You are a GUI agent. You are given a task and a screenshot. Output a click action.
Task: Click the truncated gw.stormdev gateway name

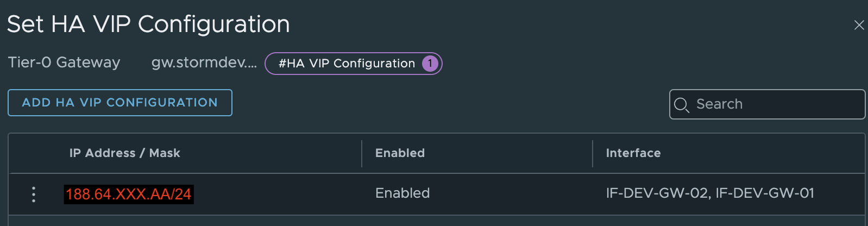(x=204, y=63)
